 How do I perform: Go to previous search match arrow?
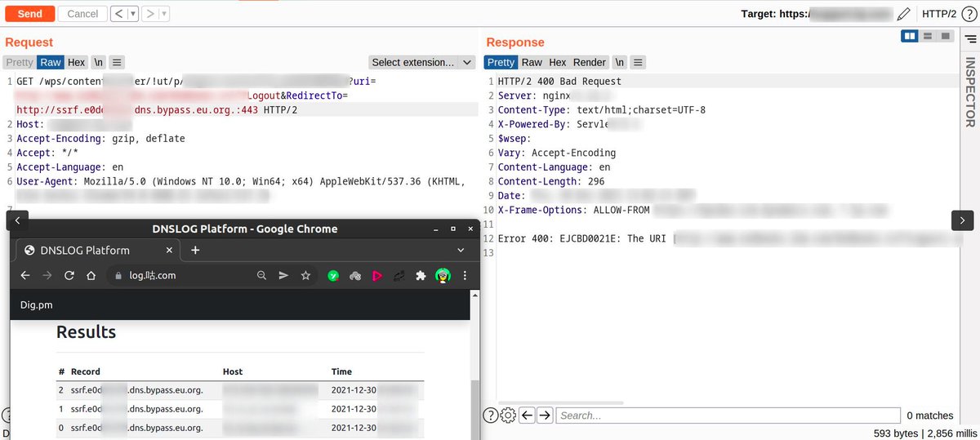527,416
